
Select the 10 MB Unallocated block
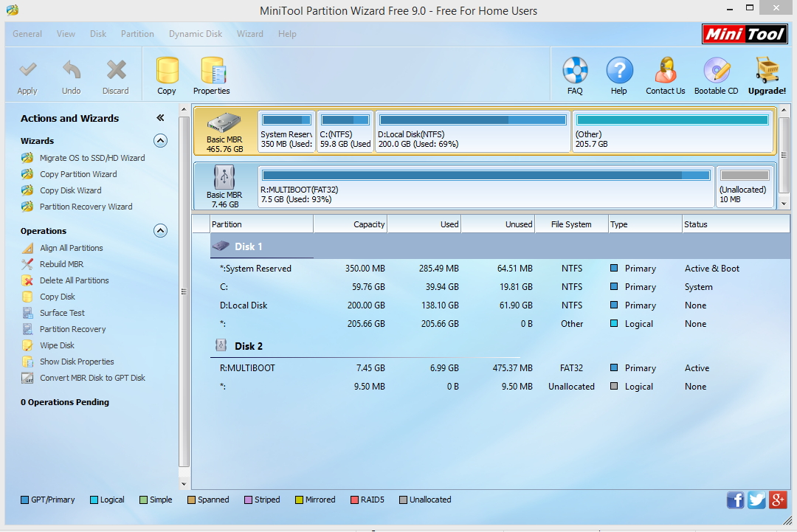745,187
